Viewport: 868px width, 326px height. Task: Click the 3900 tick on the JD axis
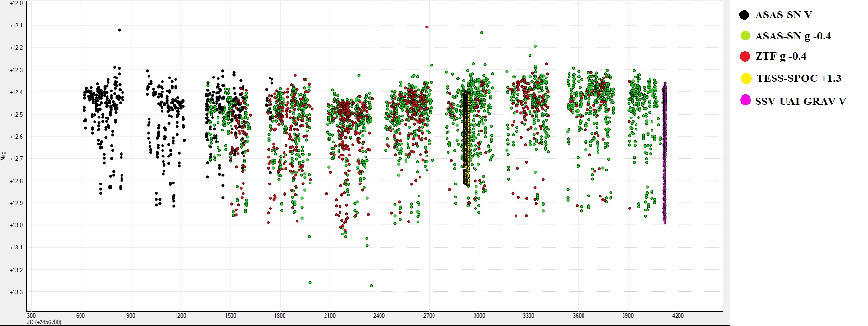pyautogui.click(x=628, y=316)
